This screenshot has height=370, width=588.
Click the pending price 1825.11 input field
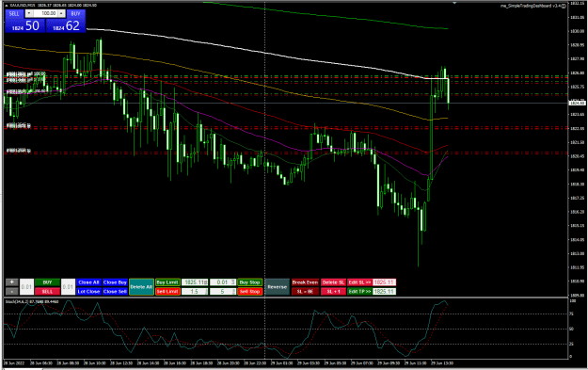pos(195,282)
